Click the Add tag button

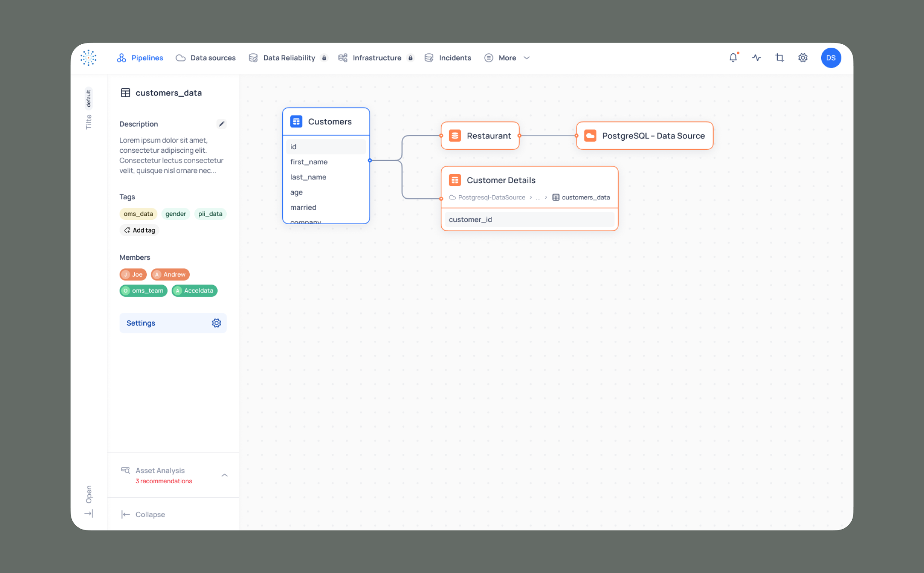point(139,230)
